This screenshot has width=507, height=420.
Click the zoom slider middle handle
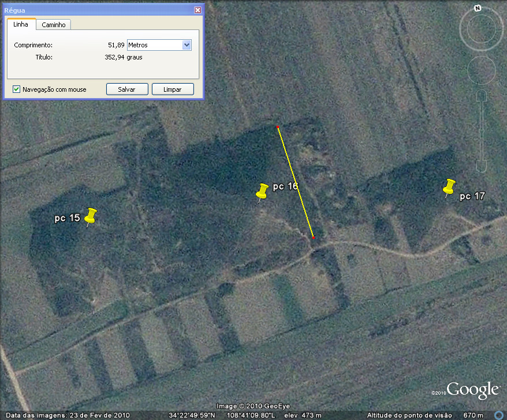coord(482,132)
